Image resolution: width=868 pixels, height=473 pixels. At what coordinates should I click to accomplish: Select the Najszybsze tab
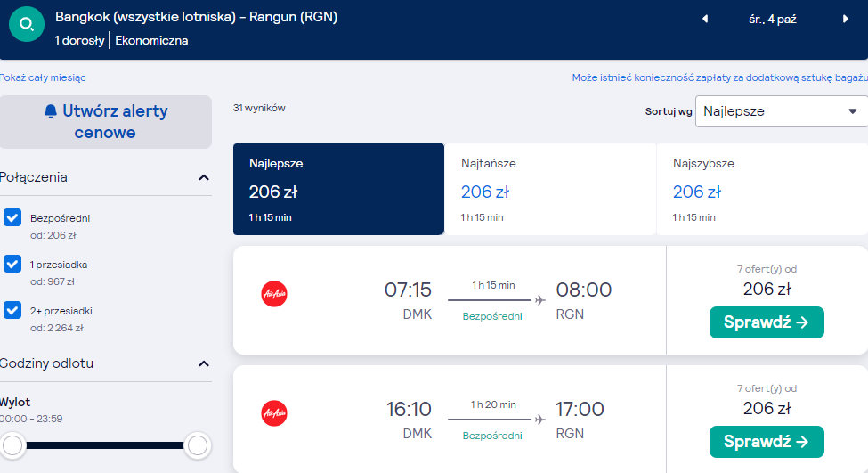click(762, 190)
